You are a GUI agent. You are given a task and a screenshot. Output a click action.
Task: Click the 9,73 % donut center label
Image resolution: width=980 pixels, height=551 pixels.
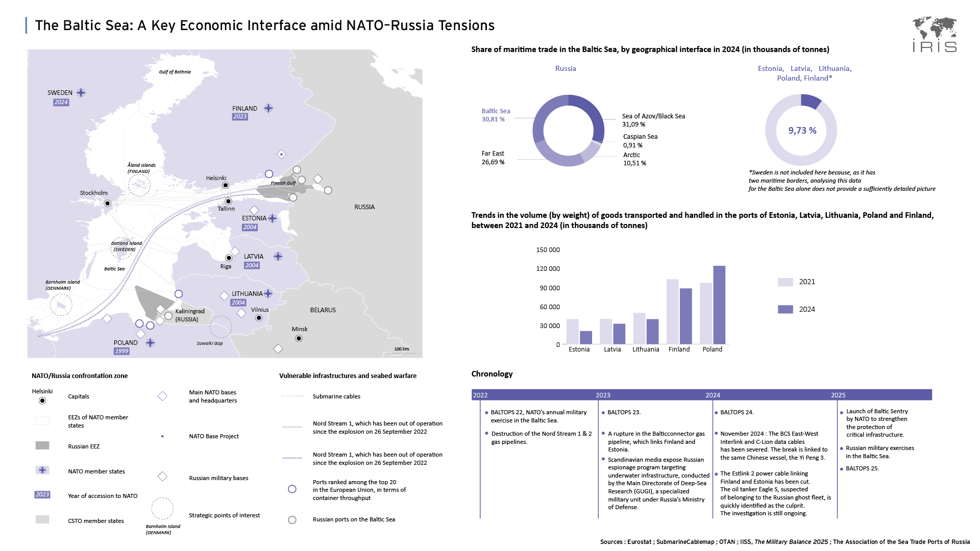coord(802,131)
